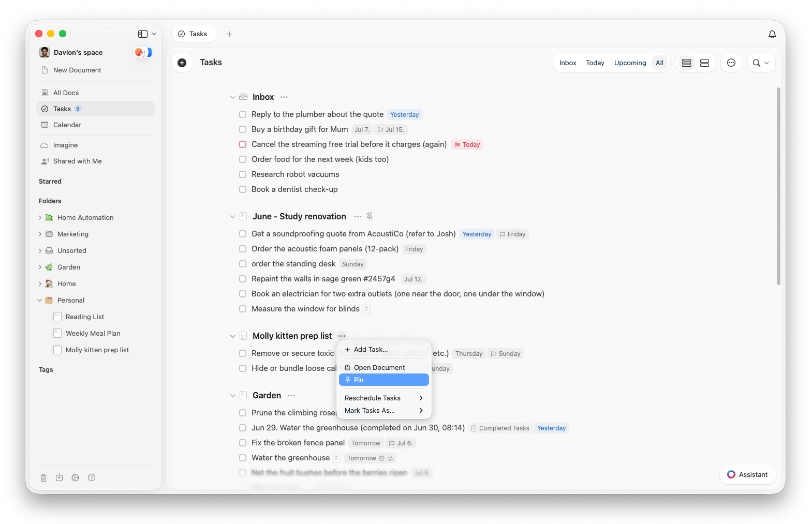Click the Yesterday tag on plumber task
Screen dimensions: 812x524
(x=404, y=115)
